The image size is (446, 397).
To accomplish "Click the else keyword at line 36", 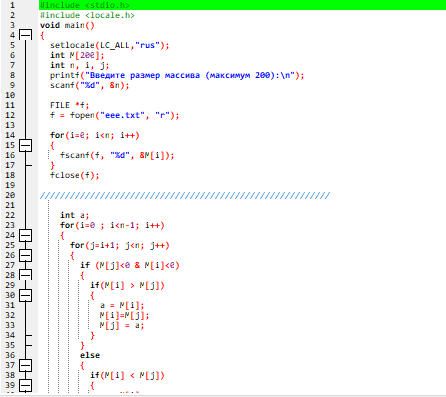I will [x=90, y=355].
